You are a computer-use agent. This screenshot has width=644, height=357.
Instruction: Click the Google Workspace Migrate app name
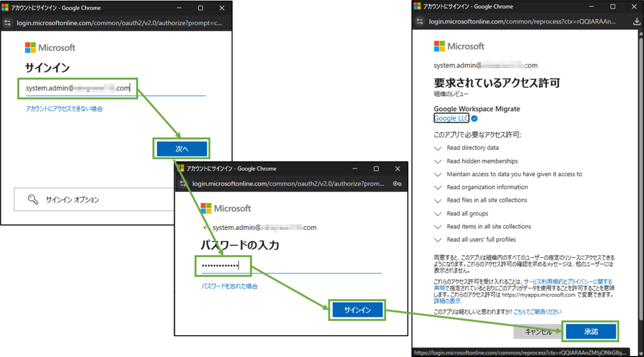[x=477, y=109]
